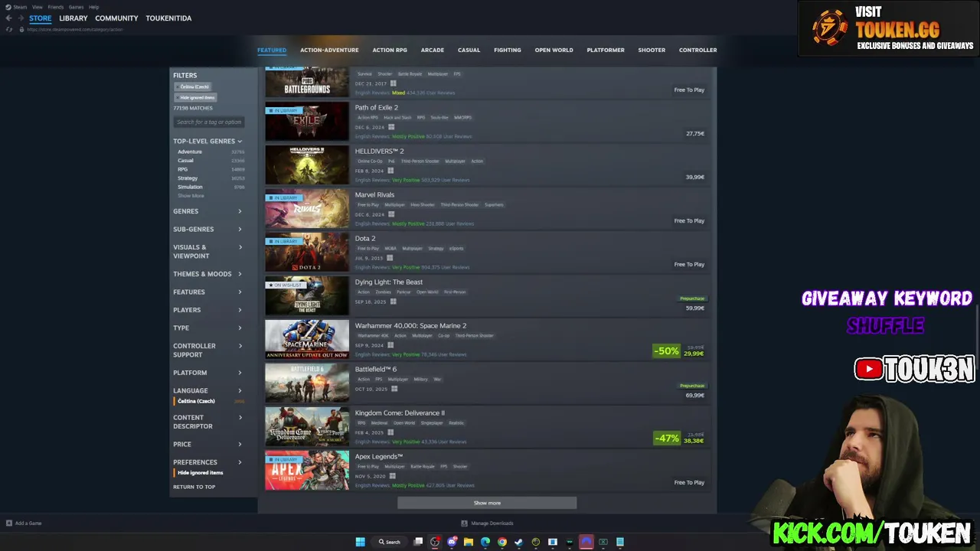
Task: Open Google Chrome from the taskbar
Action: 502,542
